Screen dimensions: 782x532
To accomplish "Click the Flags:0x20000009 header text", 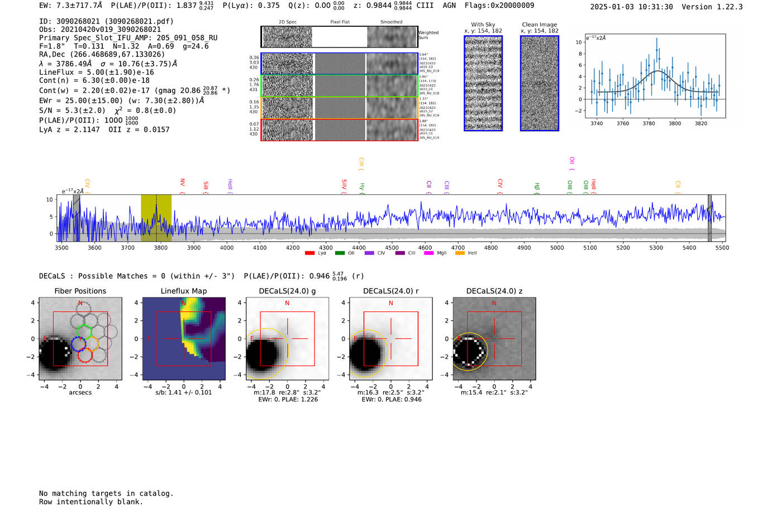I will click(x=499, y=6).
